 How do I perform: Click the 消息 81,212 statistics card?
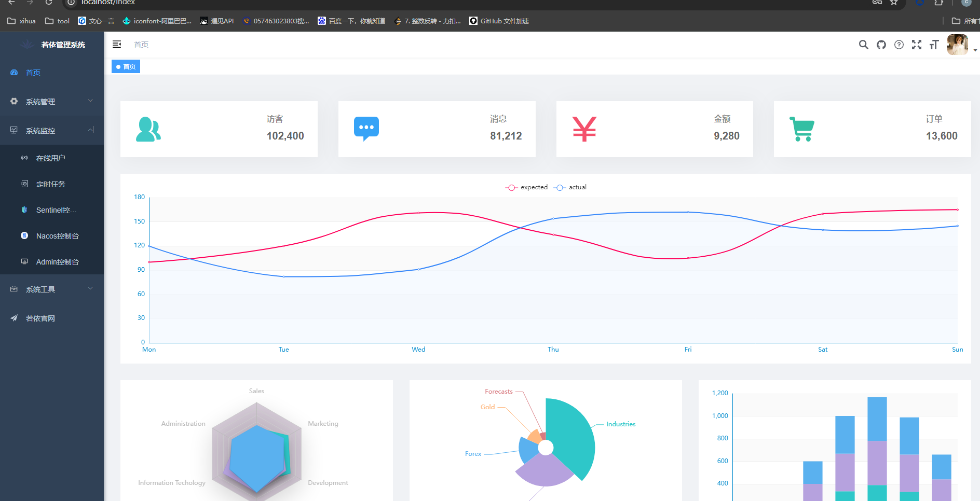coord(437,129)
